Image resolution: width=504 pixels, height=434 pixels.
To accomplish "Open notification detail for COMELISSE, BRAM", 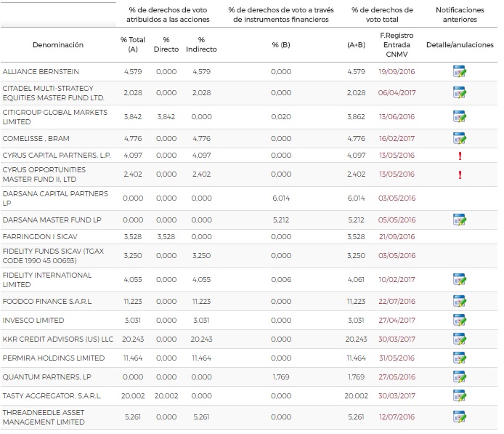I will (x=459, y=138).
